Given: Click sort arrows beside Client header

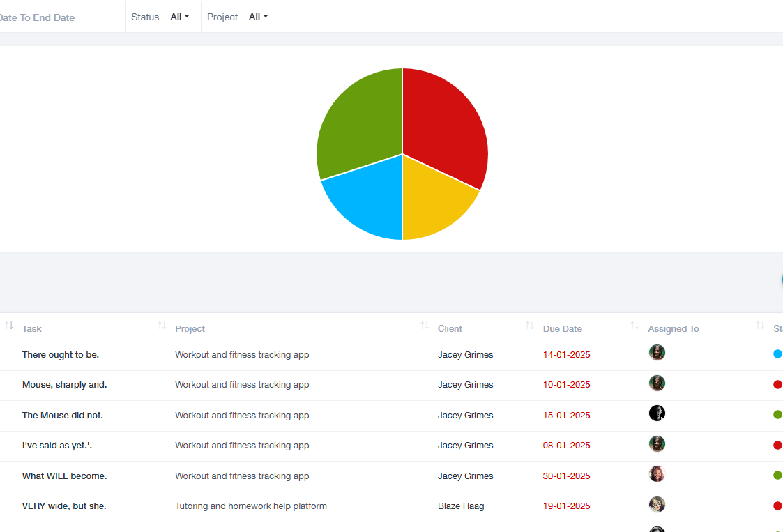Looking at the screenshot, I should click(529, 326).
